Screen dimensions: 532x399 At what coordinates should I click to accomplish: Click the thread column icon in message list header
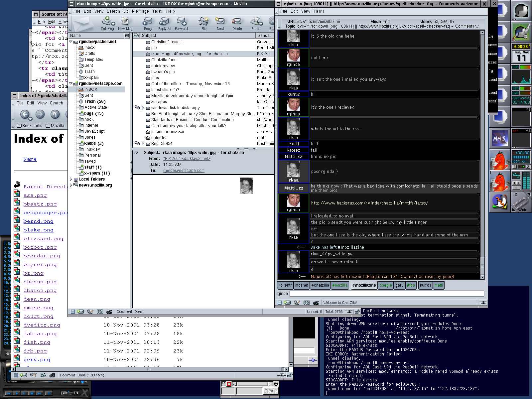136,35
